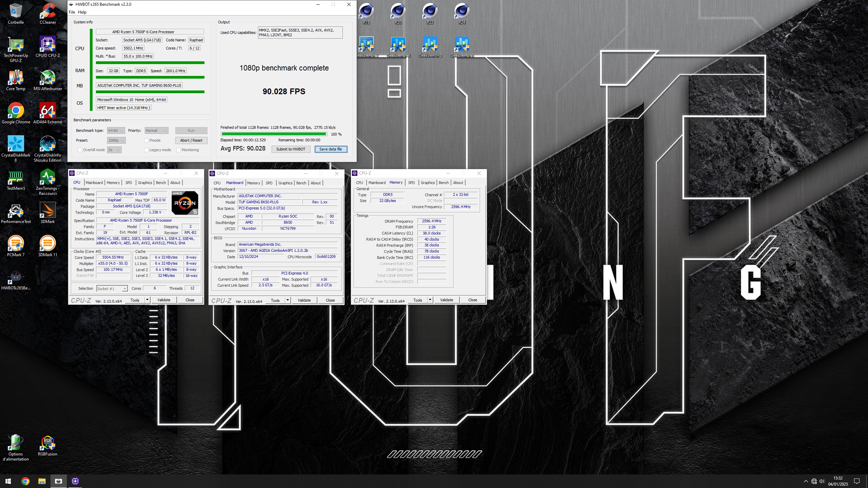Open the Corbeille recycle bin icon
Screen dimensions: 868x488
point(16,14)
